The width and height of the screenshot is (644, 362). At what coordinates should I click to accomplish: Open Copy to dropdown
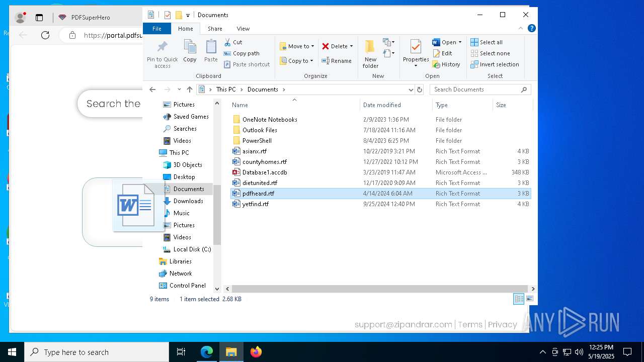click(x=296, y=61)
